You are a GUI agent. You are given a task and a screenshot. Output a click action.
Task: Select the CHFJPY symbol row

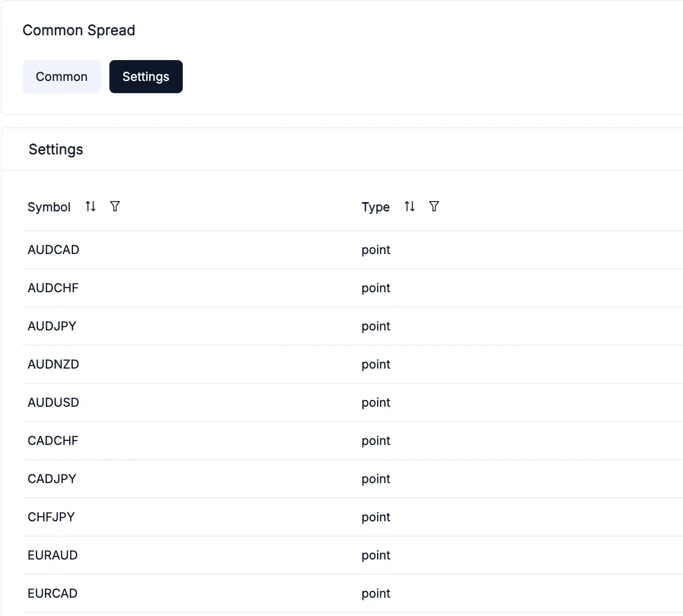(51, 517)
